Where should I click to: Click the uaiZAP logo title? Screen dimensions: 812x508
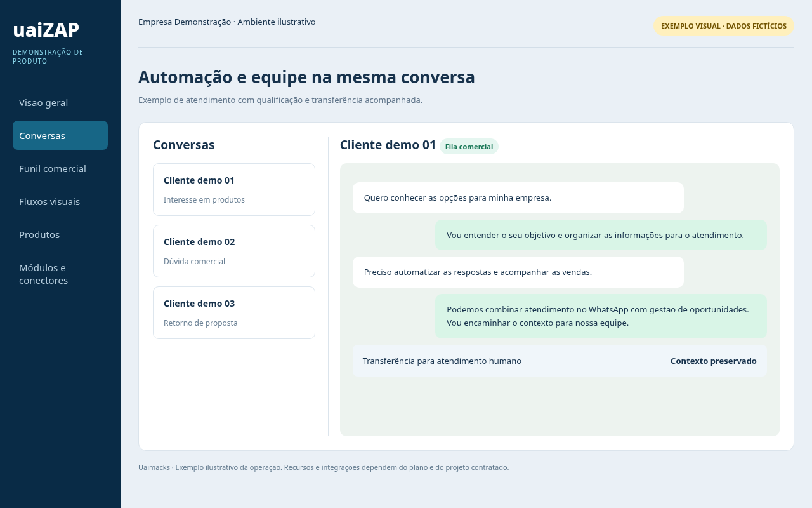click(46, 30)
